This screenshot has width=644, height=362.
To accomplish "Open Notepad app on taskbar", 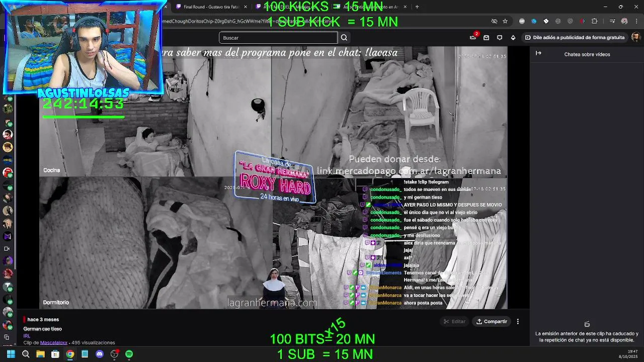I will [85, 354].
